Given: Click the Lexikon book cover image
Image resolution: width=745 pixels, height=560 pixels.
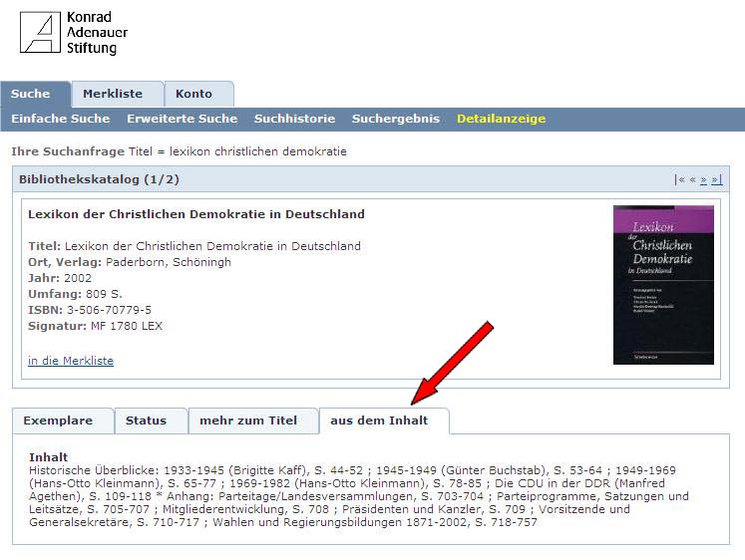Looking at the screenshot, I should (663, 284).
